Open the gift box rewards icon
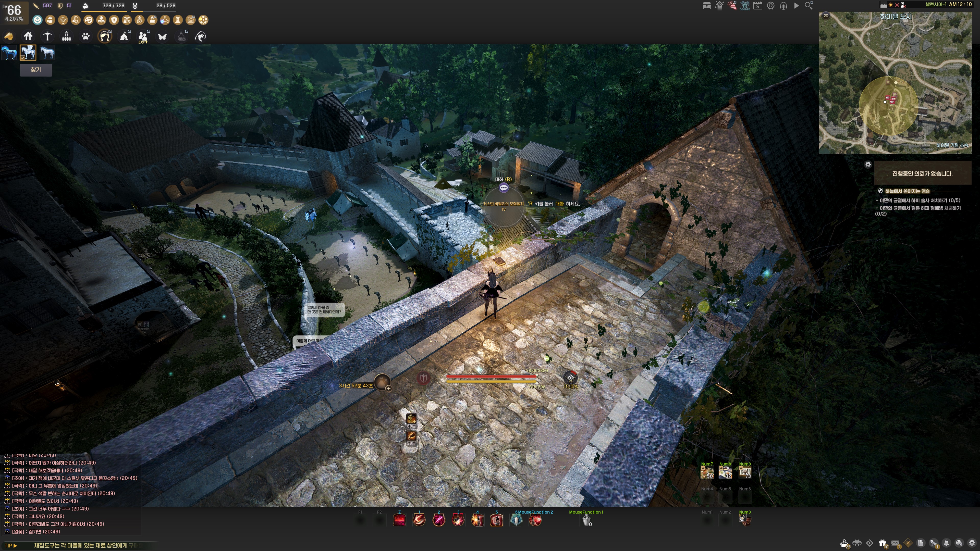The height and width of the screenshot is (551, 980). [882, 543]
